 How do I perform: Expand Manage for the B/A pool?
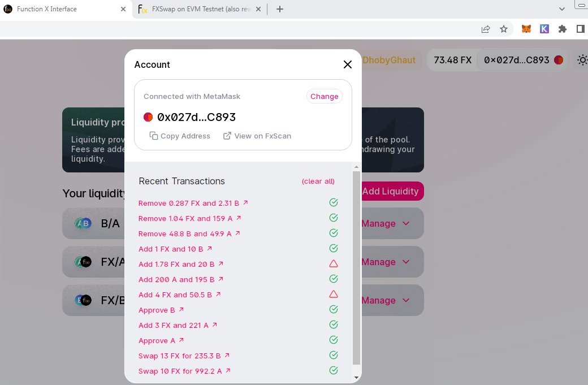pos(386,223)
